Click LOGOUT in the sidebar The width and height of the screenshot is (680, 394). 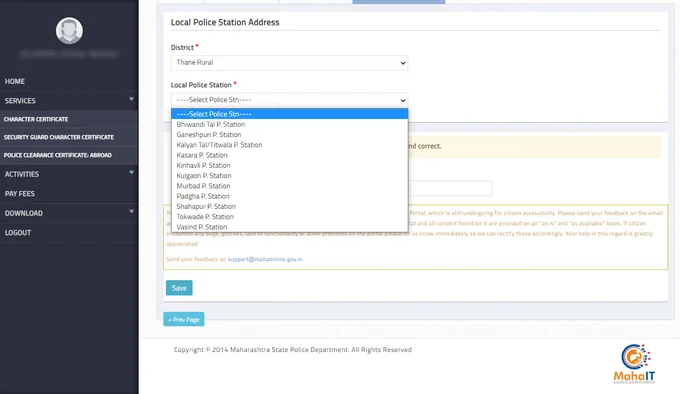tap(69, 232)
